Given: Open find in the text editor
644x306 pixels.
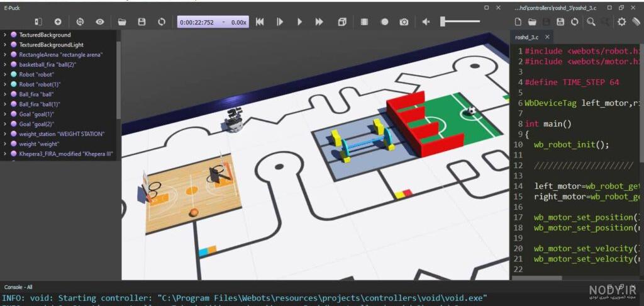Looking at the screenshot, I should click(591, 22).
